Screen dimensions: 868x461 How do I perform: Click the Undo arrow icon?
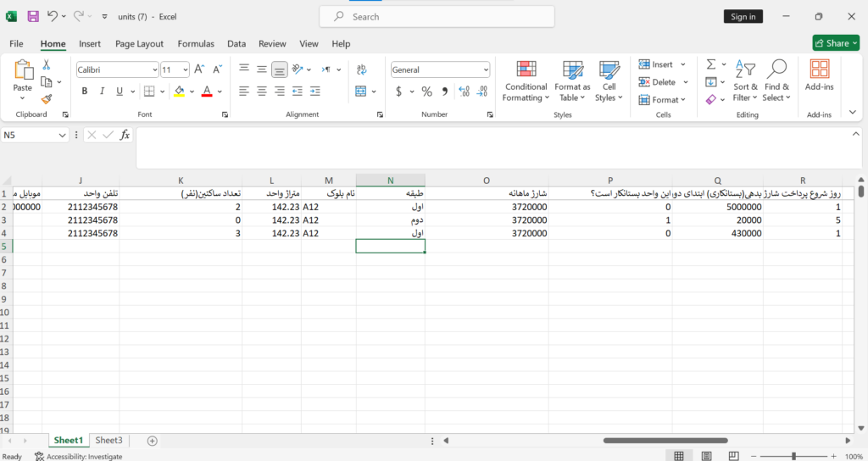click(x=52, y=16)
